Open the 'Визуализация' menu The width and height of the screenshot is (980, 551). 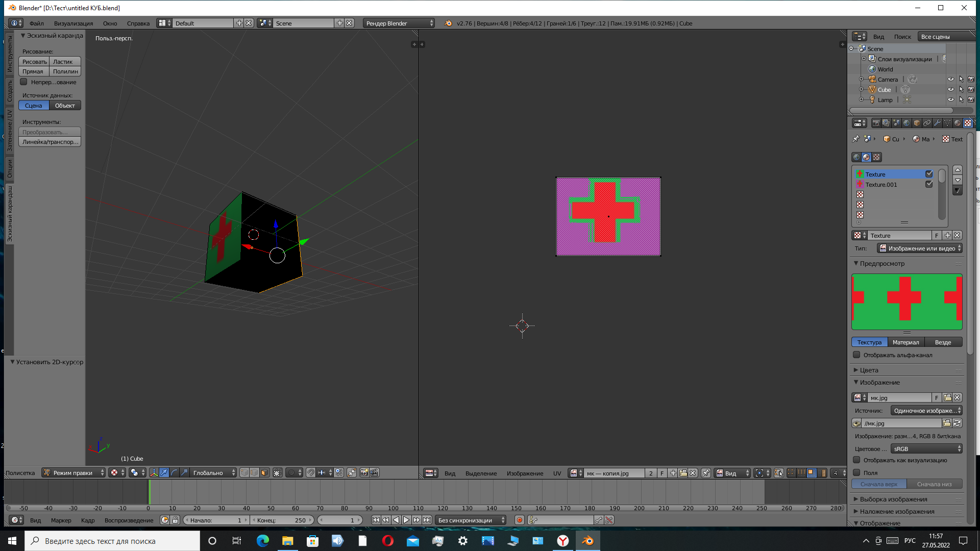[x=73, y=23]
